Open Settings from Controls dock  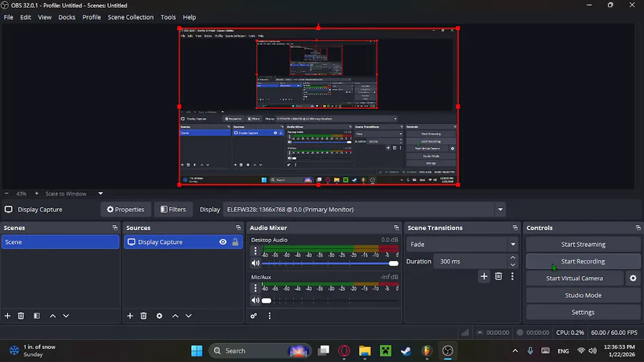click(582, 313)
